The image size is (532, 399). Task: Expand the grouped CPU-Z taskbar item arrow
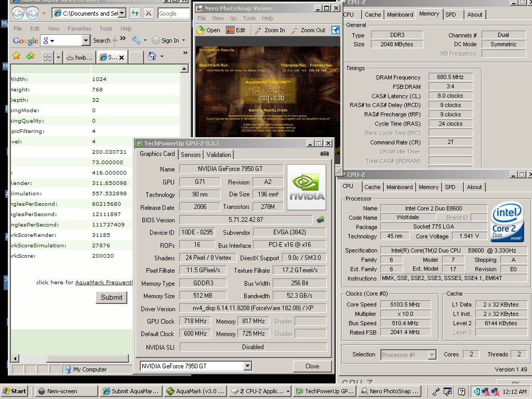pos(288,391)
